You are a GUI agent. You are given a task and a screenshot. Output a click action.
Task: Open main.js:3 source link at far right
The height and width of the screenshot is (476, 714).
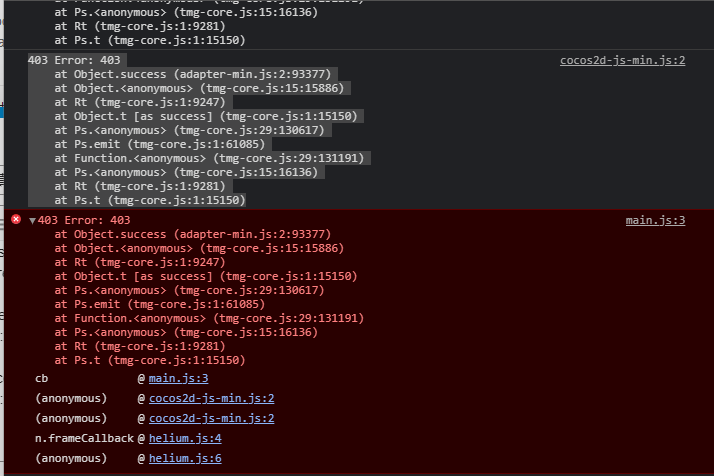pyautogui.click(x=655, y=220)
